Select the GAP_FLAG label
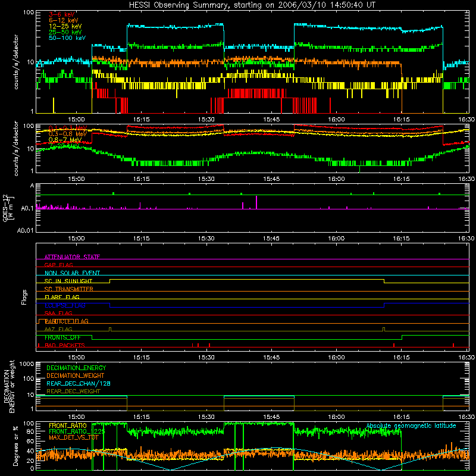 pyautogui.click(x=58, y=265)
